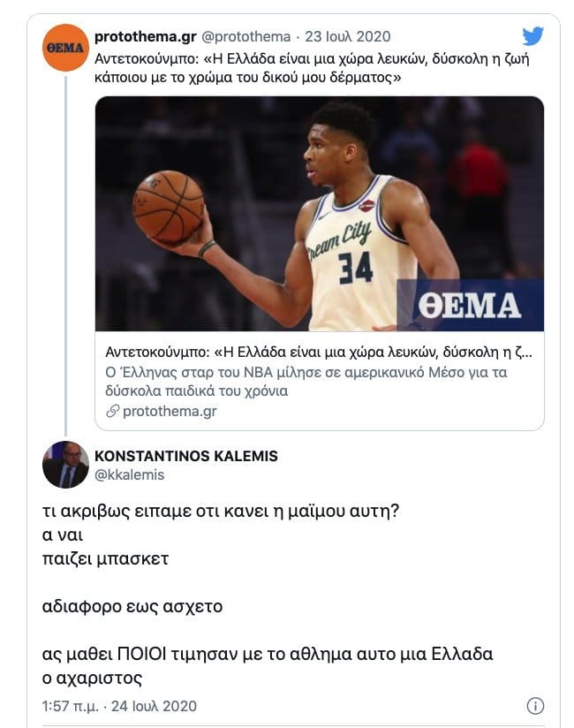Viewport: 574px width, 728px height.
Task: Click the @protothema handle
Action: tap(245, 36)
